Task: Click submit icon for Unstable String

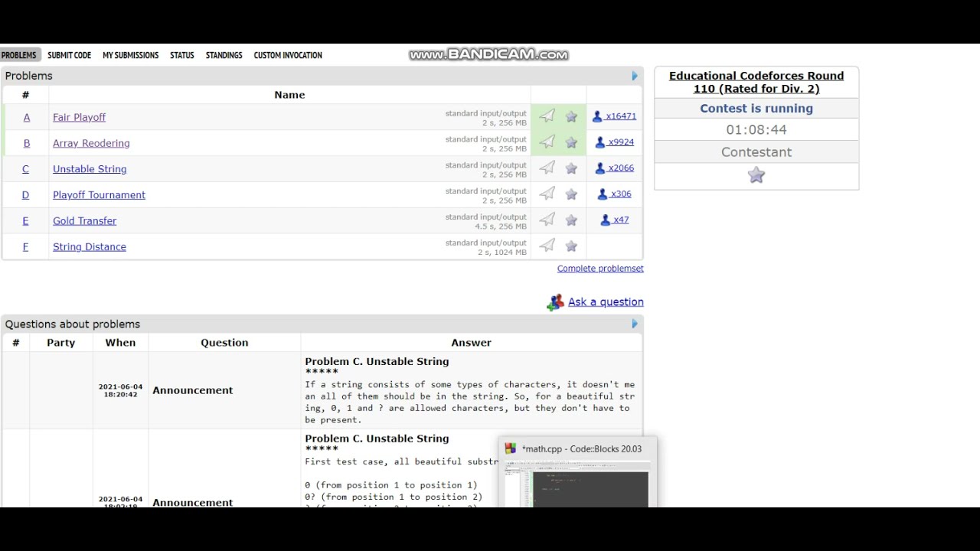Action: [x=547, y=168]
